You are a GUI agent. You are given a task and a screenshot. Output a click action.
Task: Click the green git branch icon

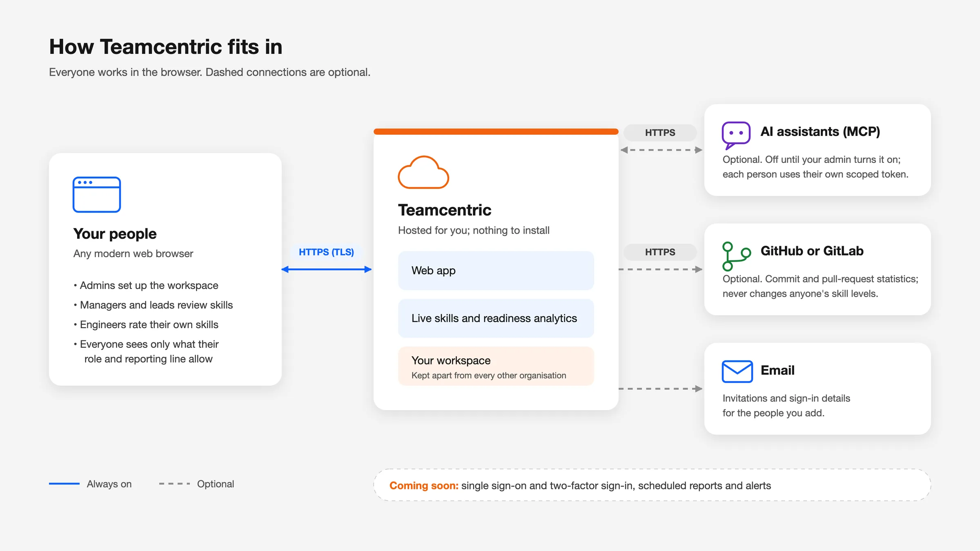coord(737,256)
